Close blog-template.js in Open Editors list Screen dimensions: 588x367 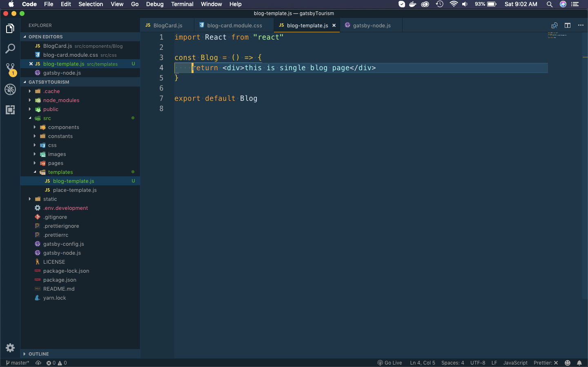pos(31,64)
